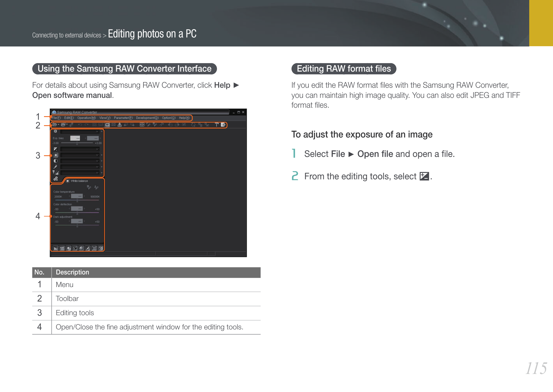Click the 'Editing tools' table cell
Screen dimensions: 553x392
tap(156, 313)
